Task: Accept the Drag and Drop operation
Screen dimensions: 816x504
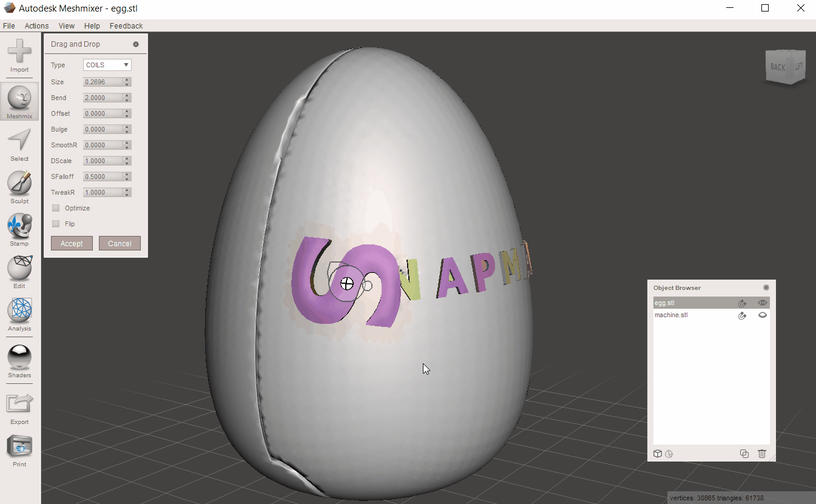Action: [x=72, y=243]
